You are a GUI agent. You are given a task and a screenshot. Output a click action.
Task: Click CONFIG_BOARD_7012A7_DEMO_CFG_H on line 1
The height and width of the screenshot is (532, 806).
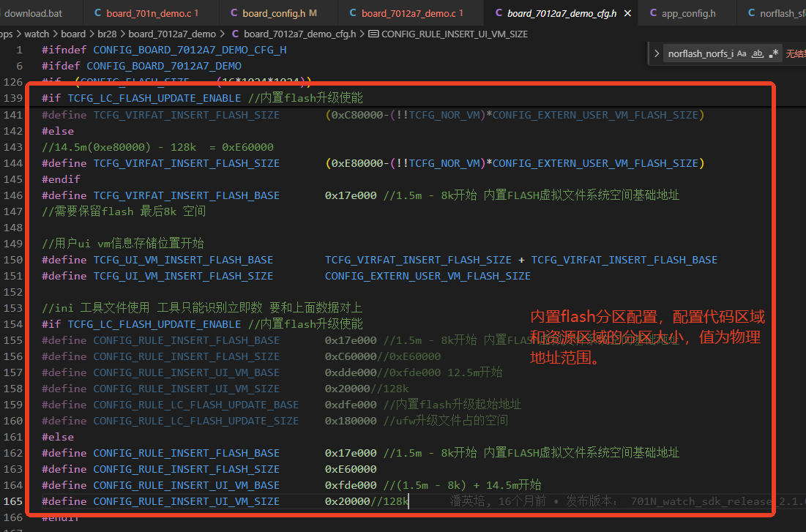pos(190,50)
